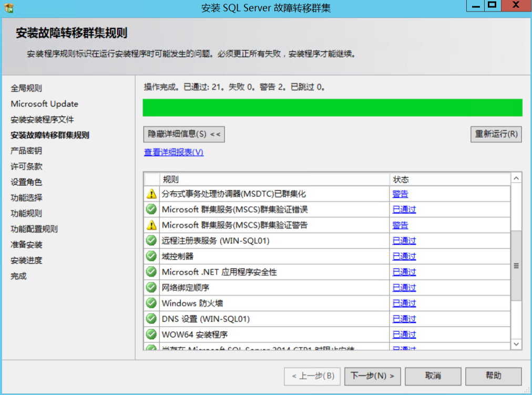
Task: Select 网络绑定顺序 rule text
Action: click(x=185, y=287)
